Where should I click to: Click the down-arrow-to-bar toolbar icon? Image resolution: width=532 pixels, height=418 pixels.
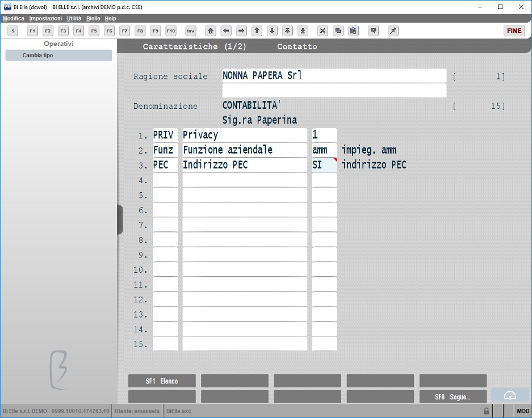click(x=303, y=31)
